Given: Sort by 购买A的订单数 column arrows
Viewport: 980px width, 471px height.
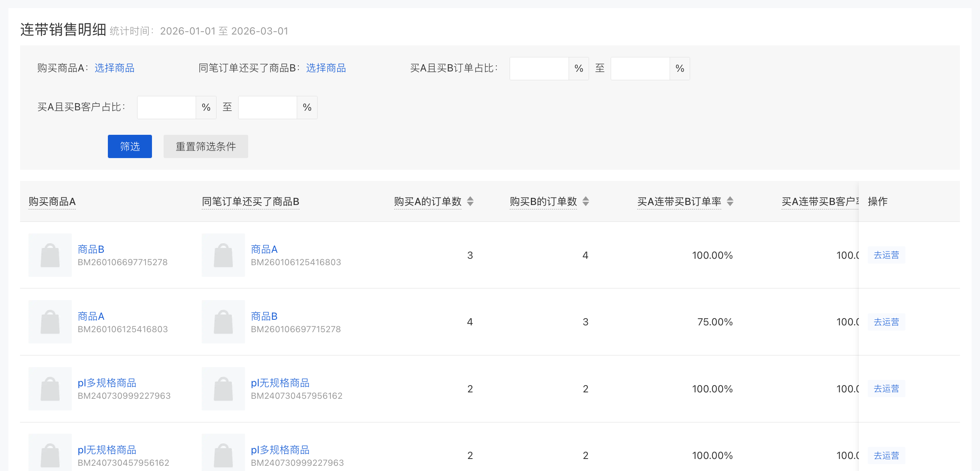Looking at the screenshot, I should coord(470,201).
